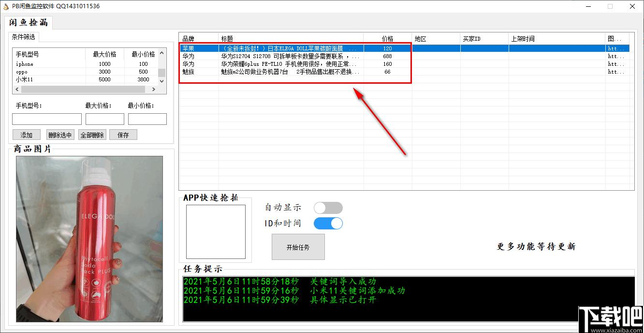Image resolution: width=644 pixels, height=333 pixels.
Task: Close the PB闲鱼监控软件 window
Action: 632,6
